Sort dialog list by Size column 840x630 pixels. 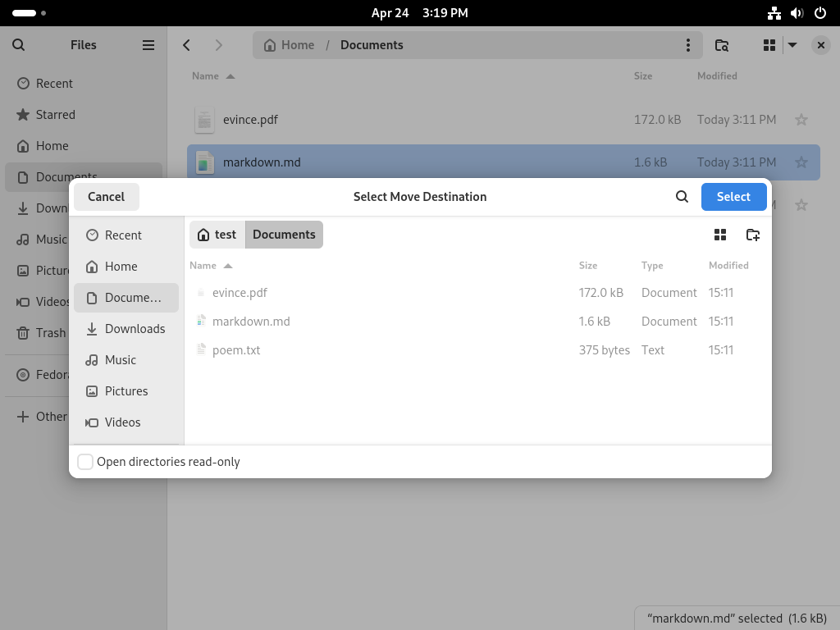pos(587,265)
